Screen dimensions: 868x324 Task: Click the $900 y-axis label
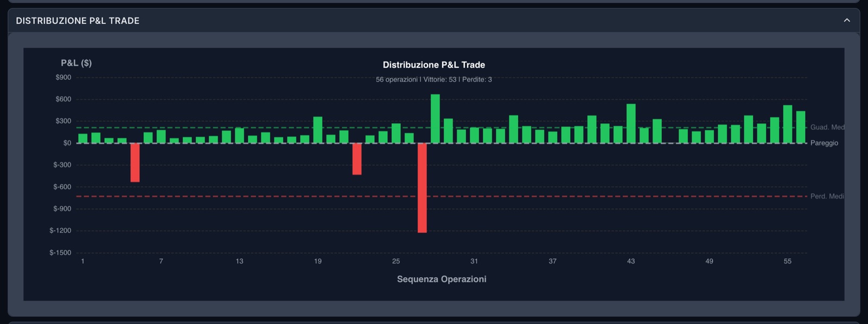coord(63,78)
